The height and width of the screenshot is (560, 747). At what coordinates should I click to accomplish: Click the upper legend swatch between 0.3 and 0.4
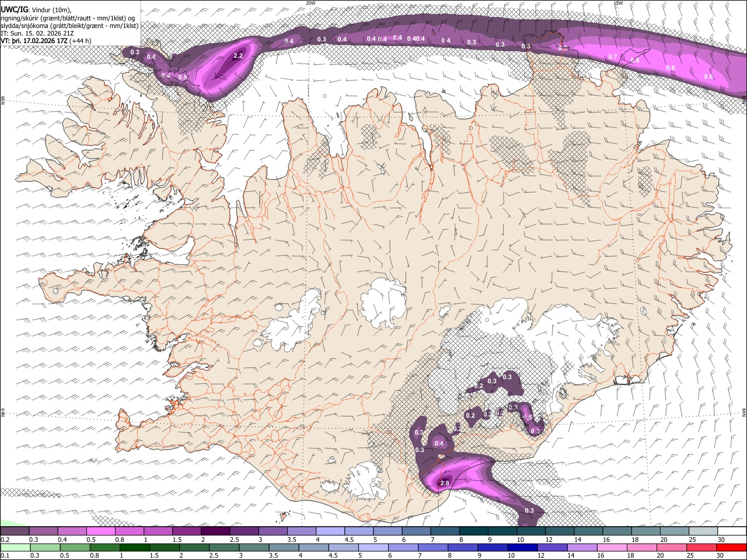tap(43, 531)
